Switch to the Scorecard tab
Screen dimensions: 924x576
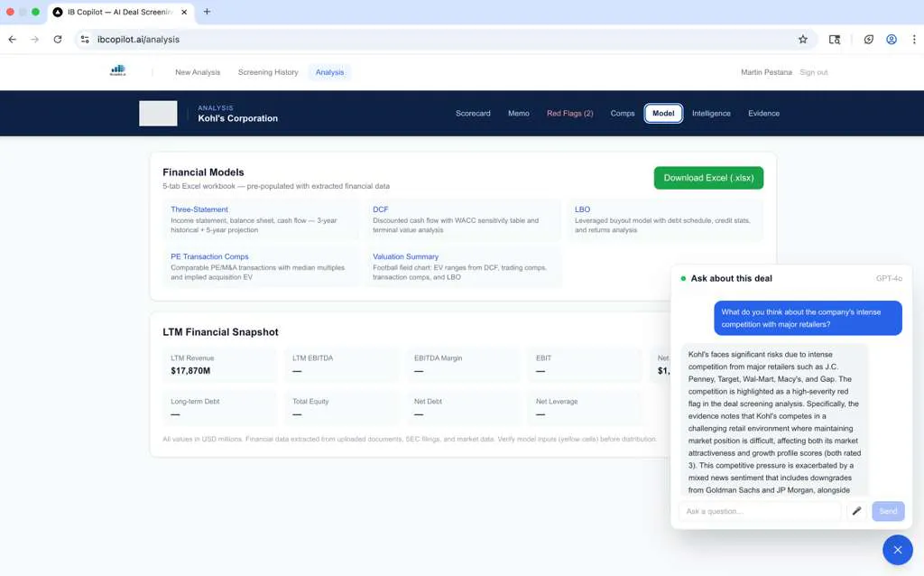[473, 113]
